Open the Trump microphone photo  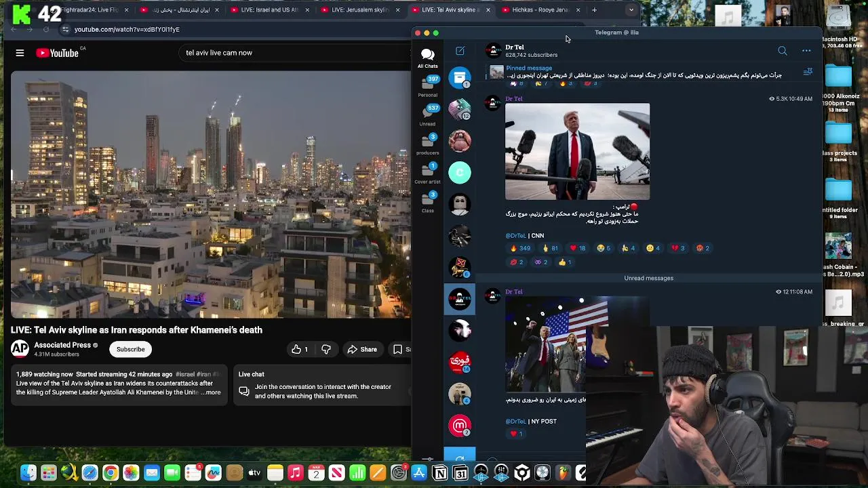pos(577,152)
